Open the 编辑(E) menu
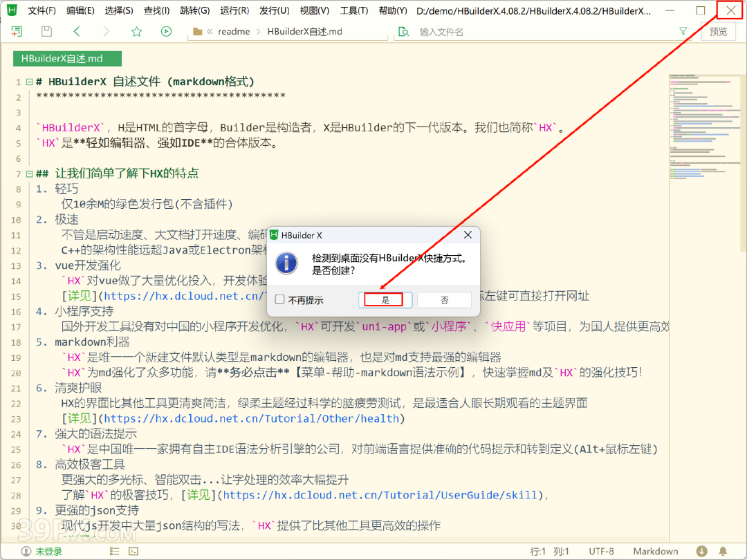747x560 pixels. (80, 10)
